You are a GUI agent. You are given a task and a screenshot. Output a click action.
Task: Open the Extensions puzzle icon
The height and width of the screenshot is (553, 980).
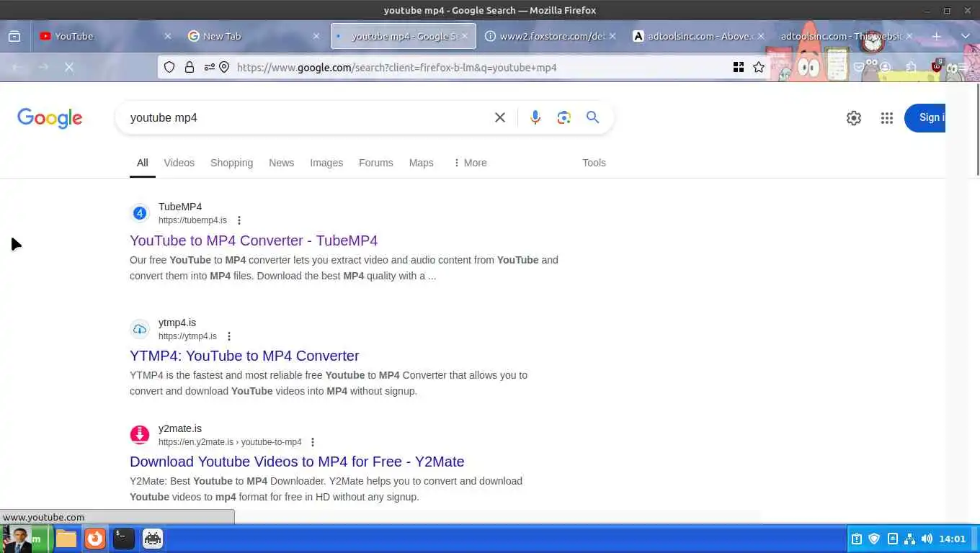[x=912, y=67]
